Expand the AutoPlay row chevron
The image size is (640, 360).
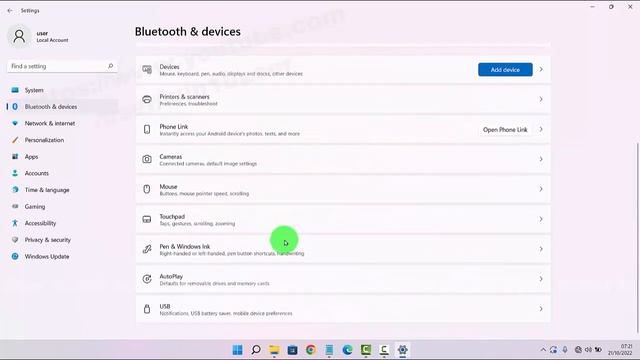(x=541, y=279)
